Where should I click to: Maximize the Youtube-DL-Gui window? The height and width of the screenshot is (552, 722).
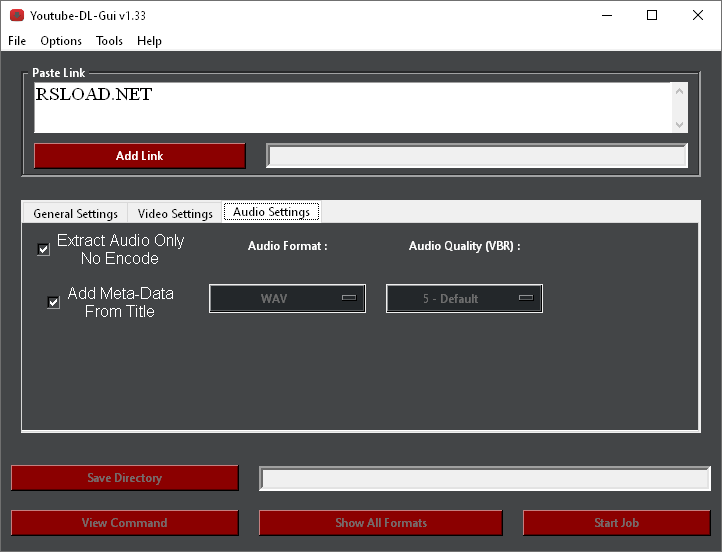pos(652,15)
